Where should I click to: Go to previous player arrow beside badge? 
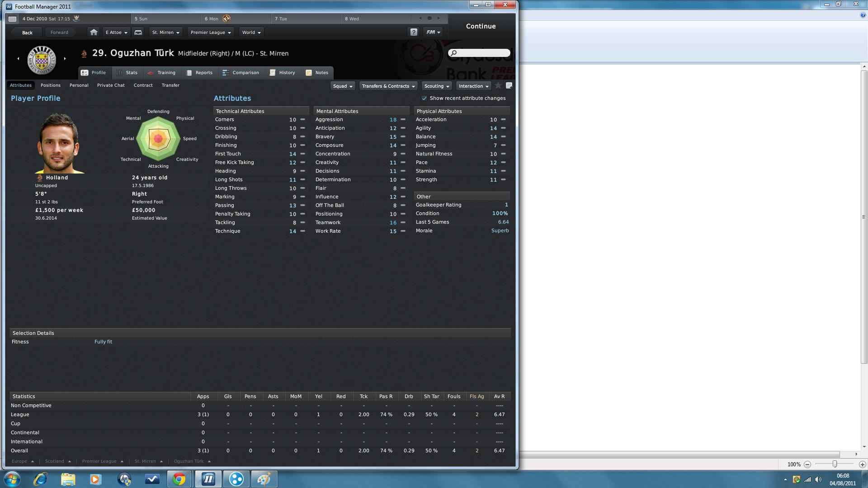click(x=19, y=58)
